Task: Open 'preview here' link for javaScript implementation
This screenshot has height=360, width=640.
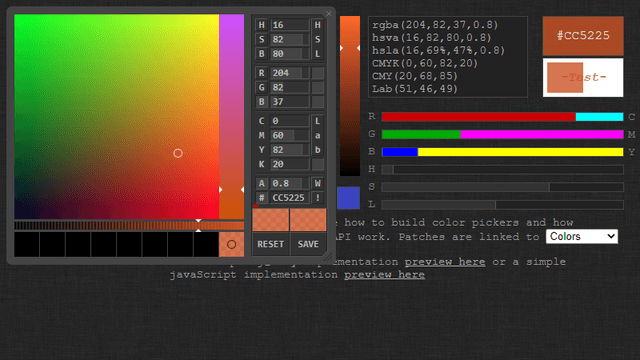Action: 384,275
